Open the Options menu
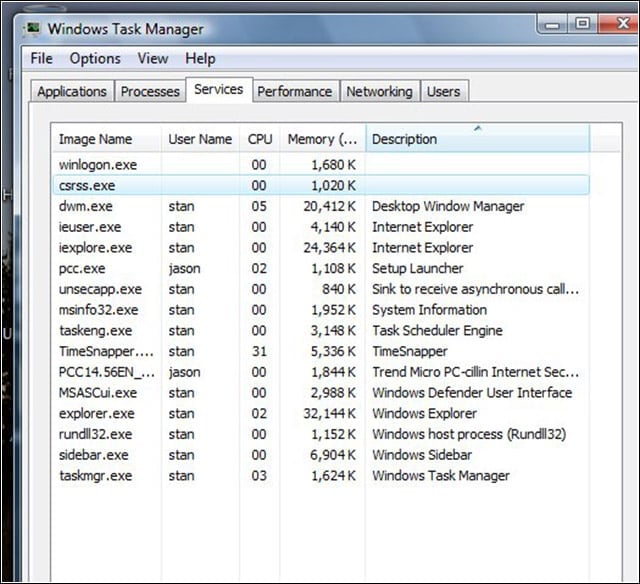Viewport: 640px width, 584px height. tap(95, 58)
